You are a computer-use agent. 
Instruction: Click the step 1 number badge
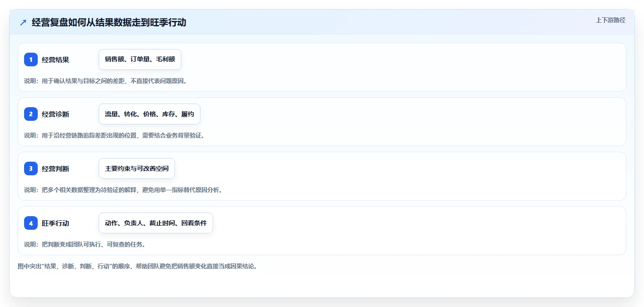click(x=31, y=59)
